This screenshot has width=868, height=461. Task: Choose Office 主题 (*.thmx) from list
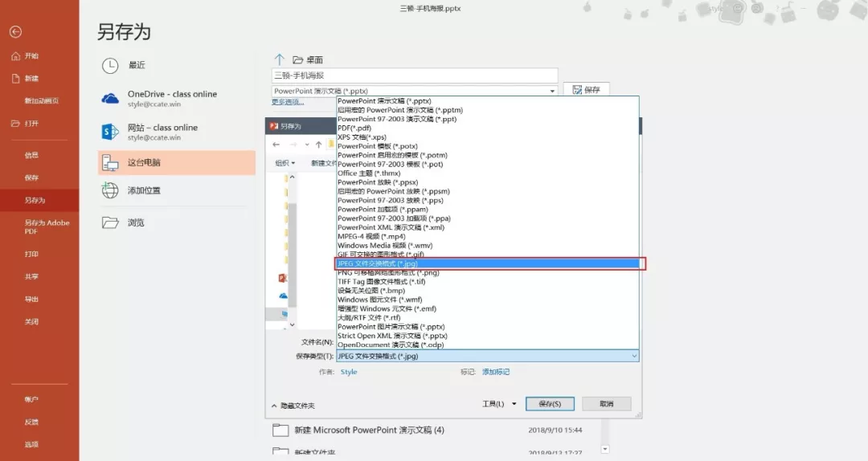pos(488,173)
